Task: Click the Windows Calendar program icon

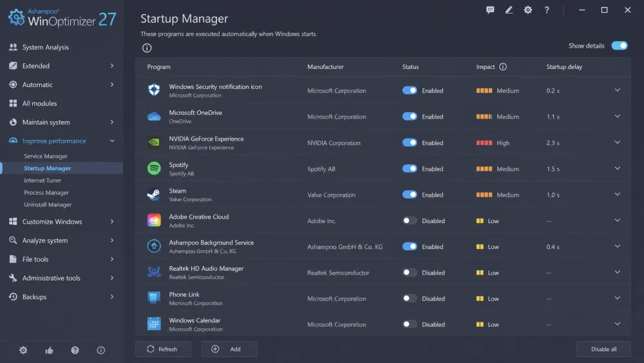Action: 154,324
